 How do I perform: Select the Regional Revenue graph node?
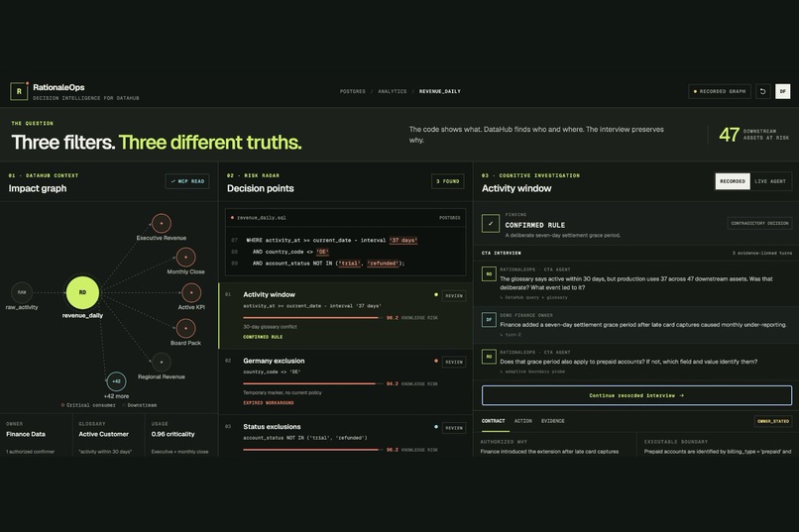(162, 362)
